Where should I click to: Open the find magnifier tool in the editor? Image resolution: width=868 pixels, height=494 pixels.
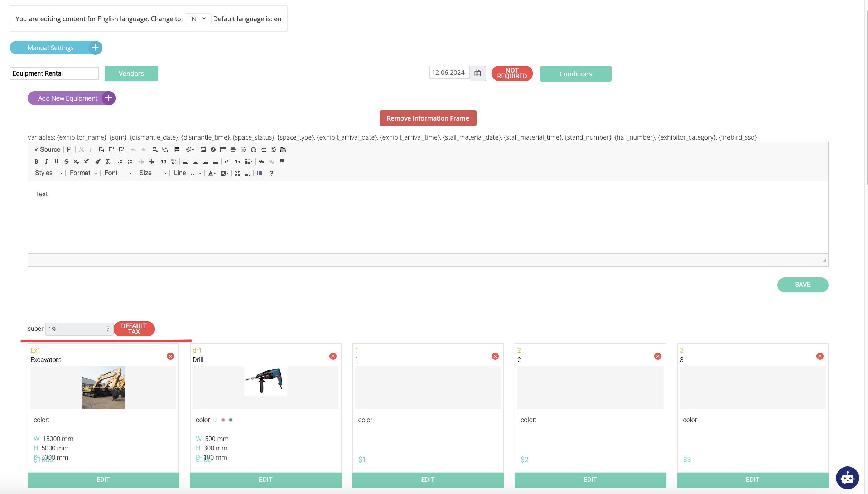tap(155, 150)
